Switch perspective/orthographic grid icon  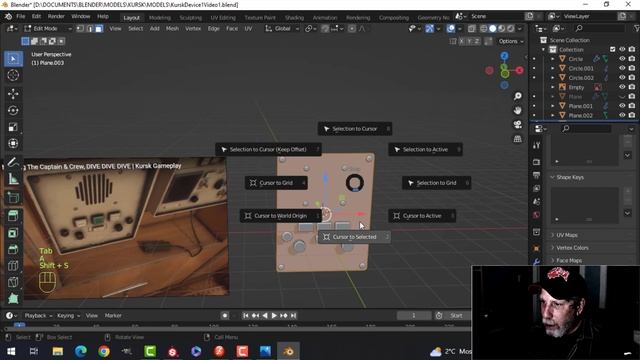click(518, 139)
